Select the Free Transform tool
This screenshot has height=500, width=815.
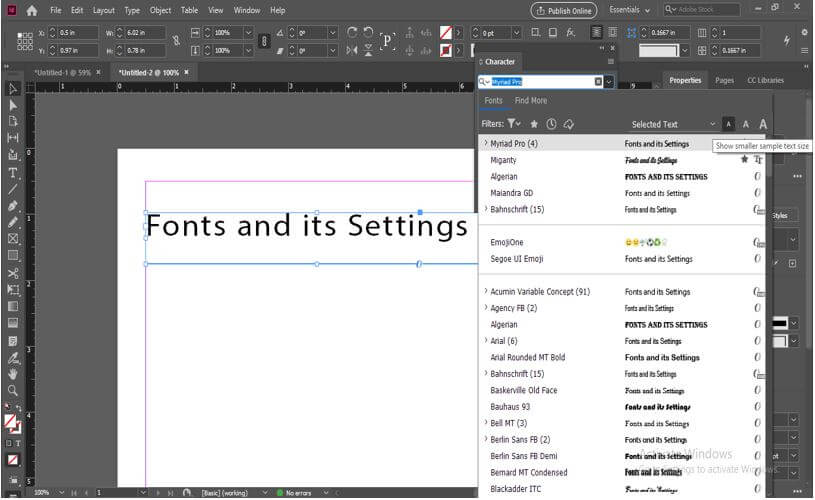click(12, 290)
